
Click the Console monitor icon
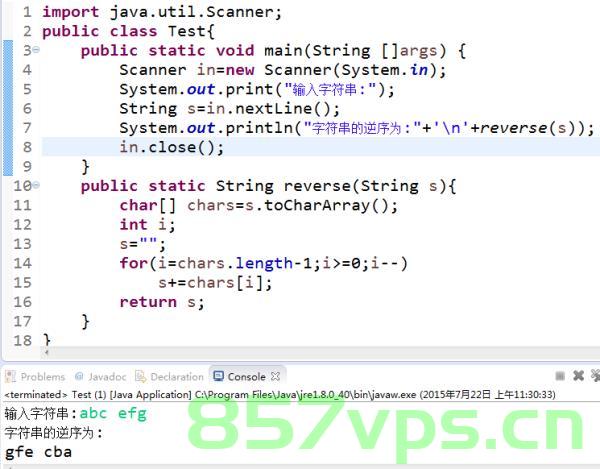pyautogui.click(x=218, y=376)
